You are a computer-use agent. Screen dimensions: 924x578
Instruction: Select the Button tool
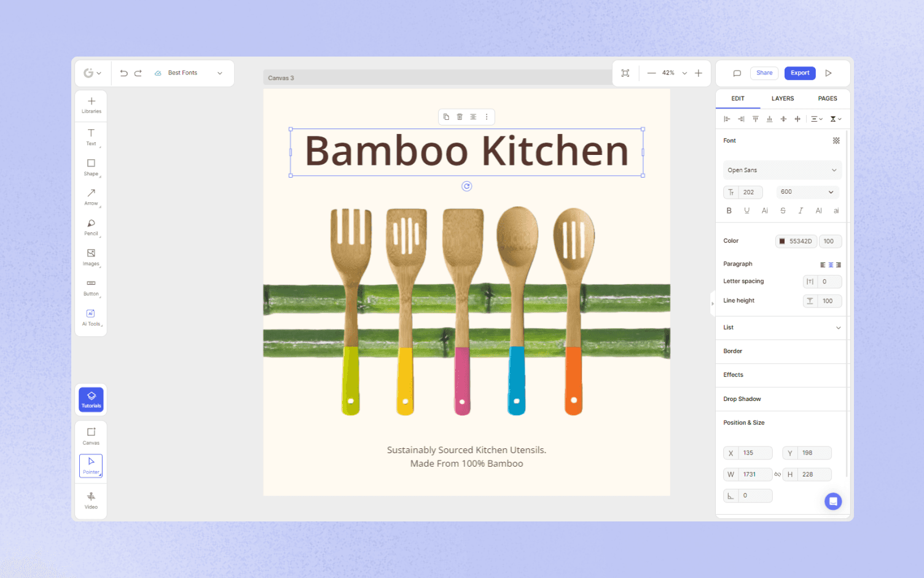(x=91, y=288)
